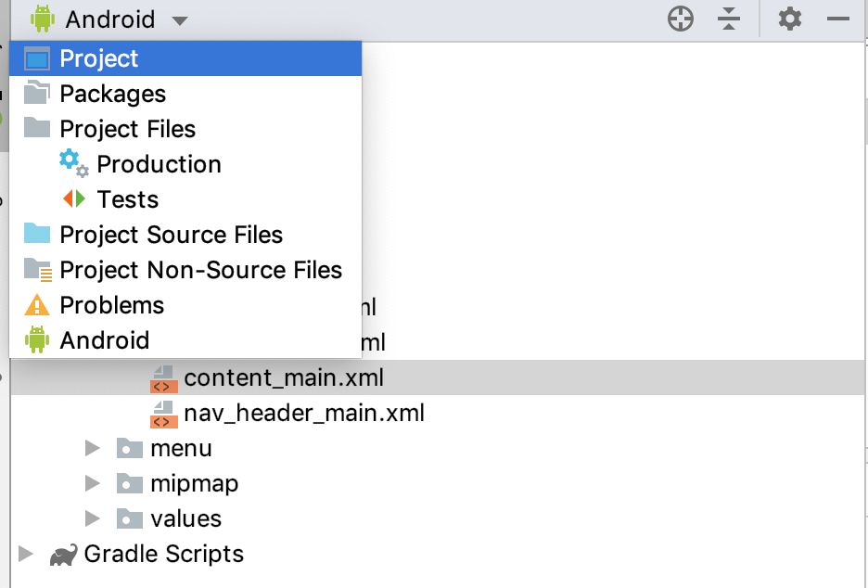Choose Packages view option
The width and height of the screenshot is (868, 588).
(112, 95)
